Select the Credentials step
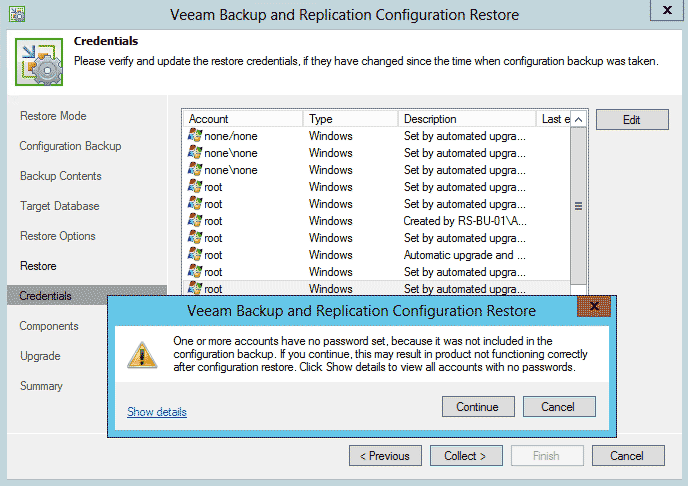Screen dimensions: 688x486 pos(87,296)
